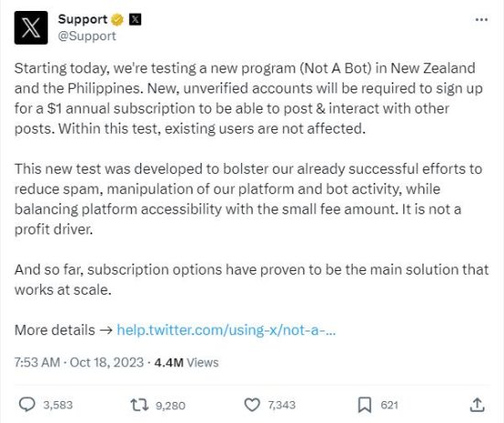Click the 7,343 likes count
Image resolution: width=504 pixels, height=423 pixels.
(282, 405)
